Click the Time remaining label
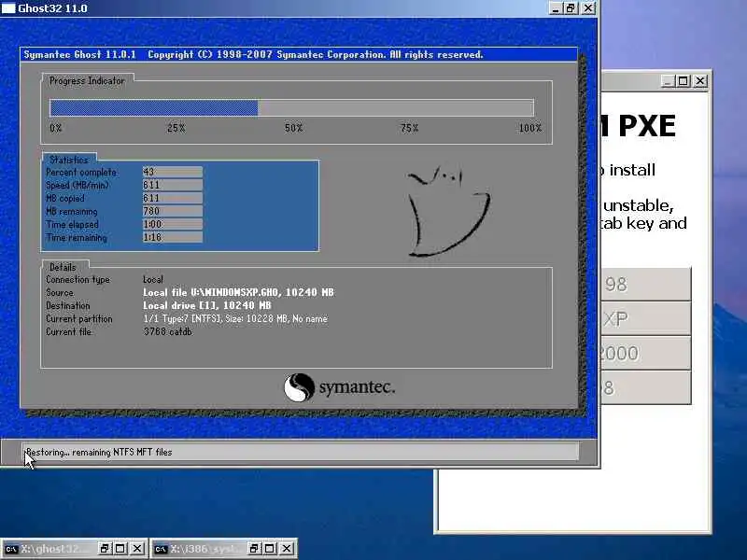The image size is (747, 560). [x=77, y=237]
